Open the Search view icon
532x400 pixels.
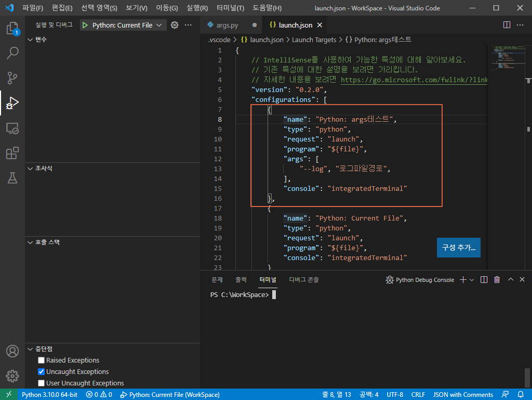point(12,53)
